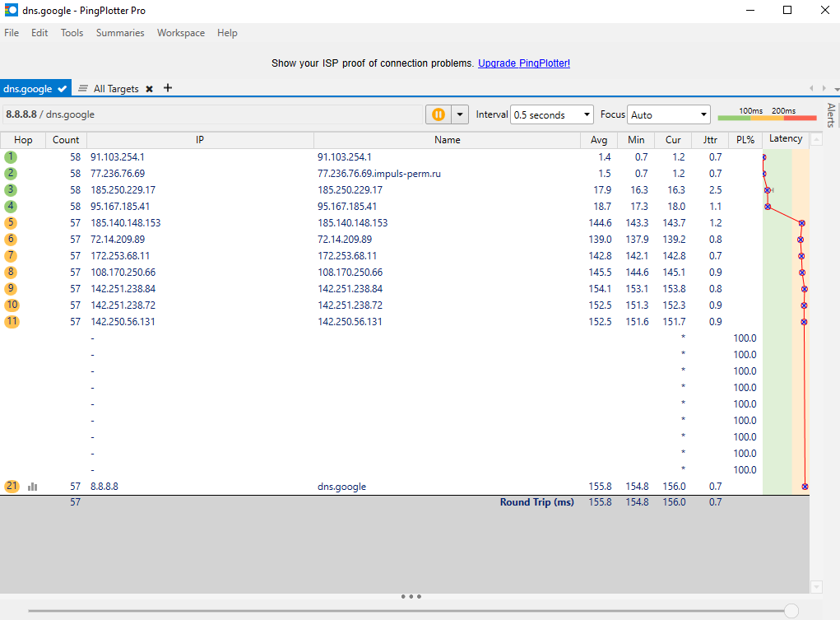
Task: Click the Avg column header
Action: [x=599, y=140]
